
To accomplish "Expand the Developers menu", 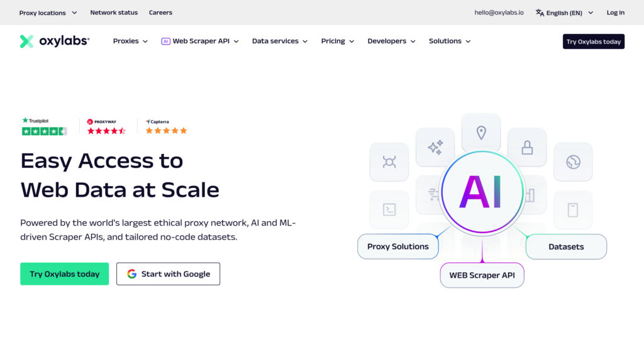I will coord(391,41).
